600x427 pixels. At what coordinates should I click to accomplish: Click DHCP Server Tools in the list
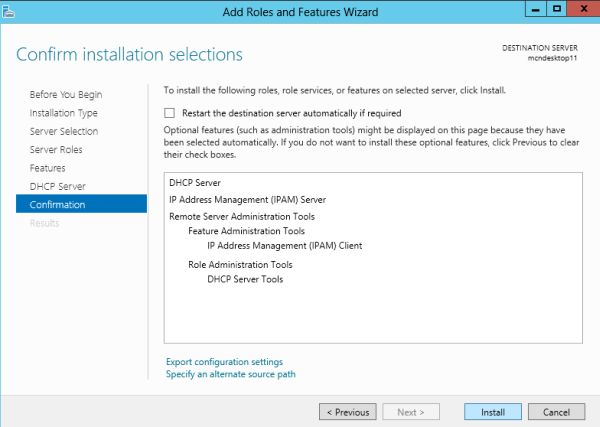[x=245, y=279]
